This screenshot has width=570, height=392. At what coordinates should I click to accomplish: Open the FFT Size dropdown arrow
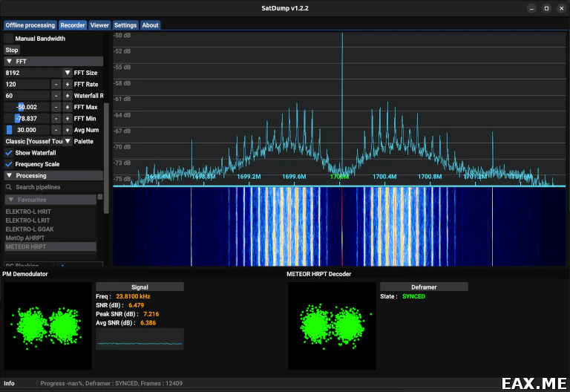68,73
